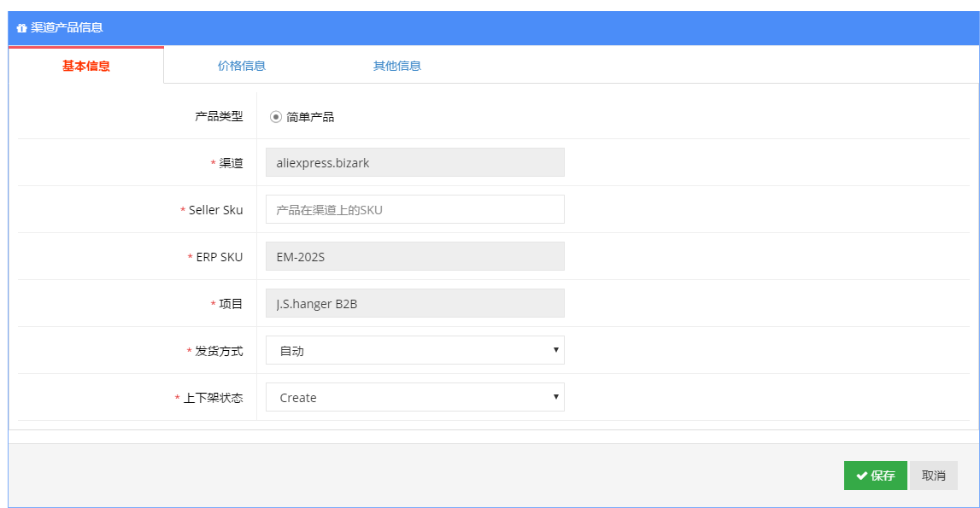Viewport: 980px width, 508px height.
Task: Click the 渠道 field showing aliexpress.bizark
Action: click(x=415, y=162)
